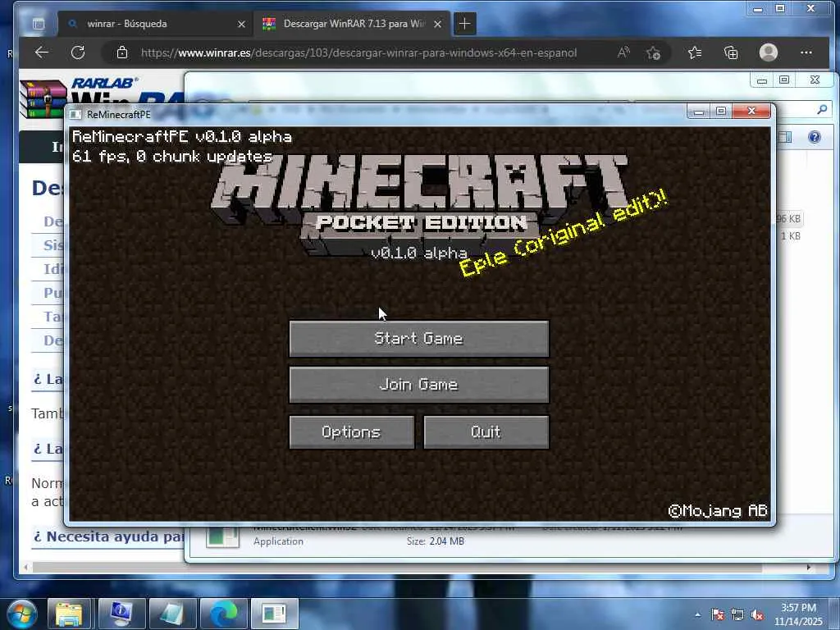Open the network tray icon
Viewport: 840px width, 630px height.
point(737,615)
